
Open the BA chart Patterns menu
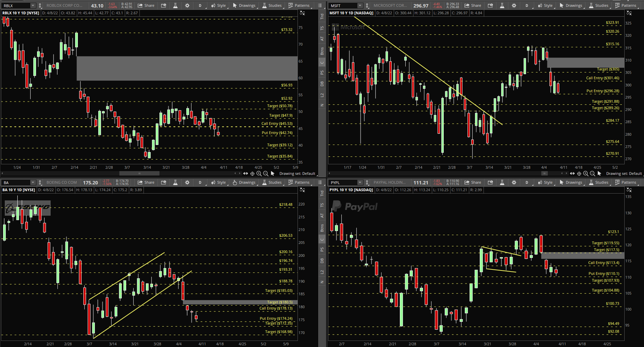coord(298,182)
